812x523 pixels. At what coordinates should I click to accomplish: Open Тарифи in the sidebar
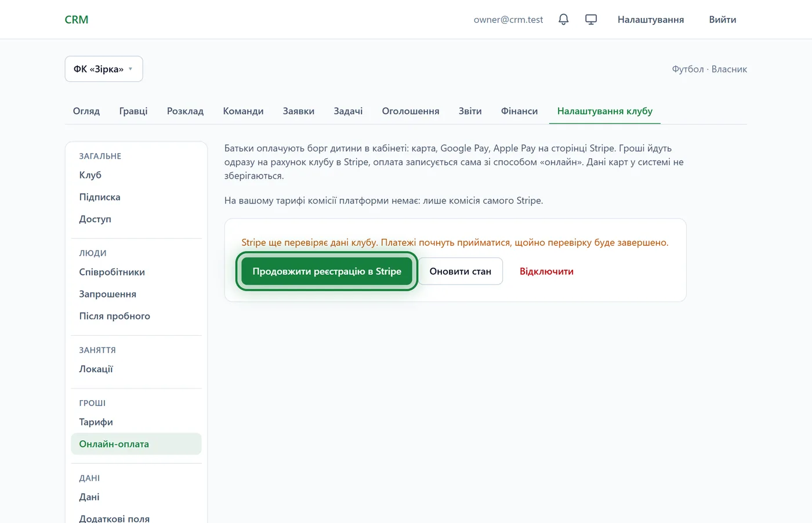coord(136,422)
